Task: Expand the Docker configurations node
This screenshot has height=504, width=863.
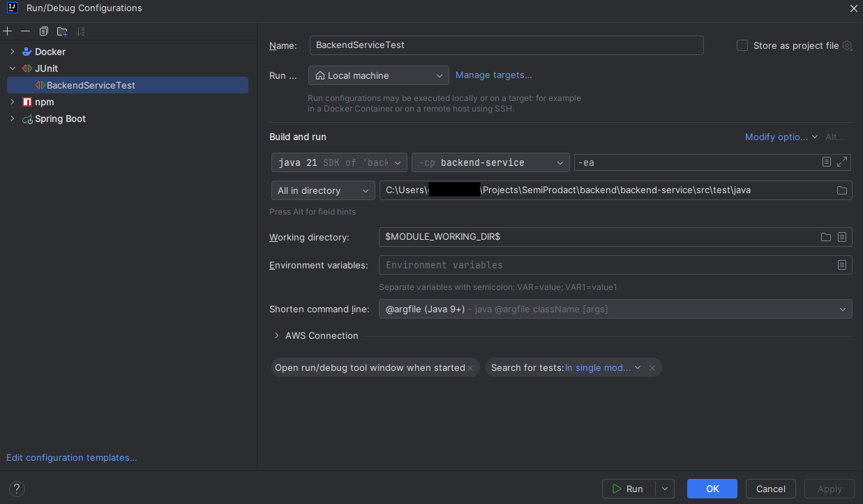Action: click(x=12, y=52)
